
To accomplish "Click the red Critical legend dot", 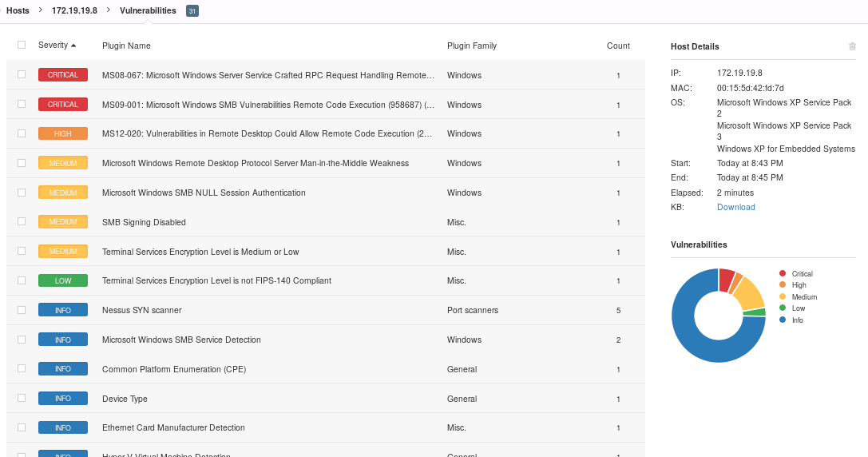I will click(x=783, y=273).
